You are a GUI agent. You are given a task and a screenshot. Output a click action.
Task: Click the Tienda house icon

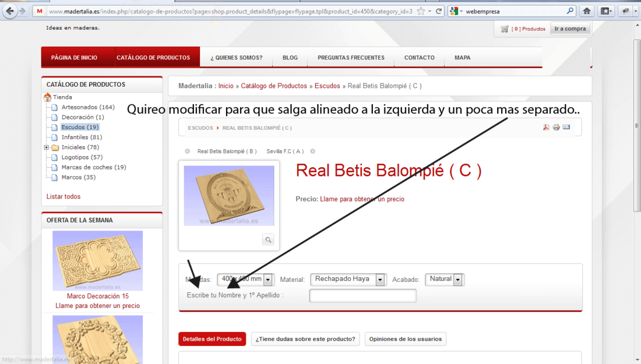pyautogui.click(x=47, y=97)
